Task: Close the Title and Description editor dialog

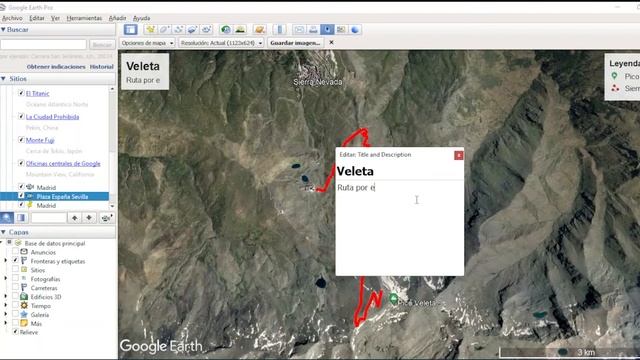Action: click(459, 155)
